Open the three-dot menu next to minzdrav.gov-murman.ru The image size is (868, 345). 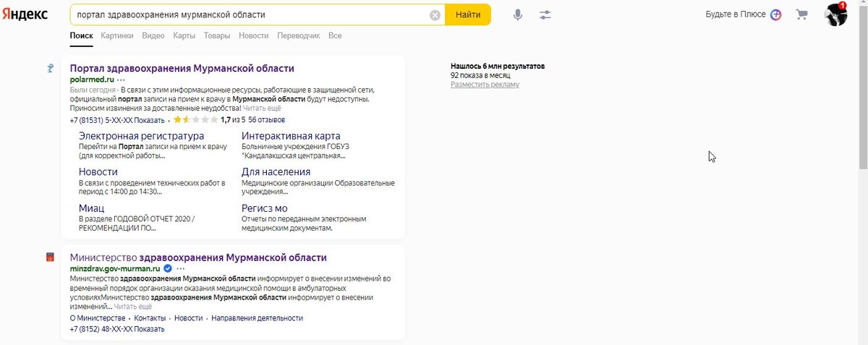[180, 268]
